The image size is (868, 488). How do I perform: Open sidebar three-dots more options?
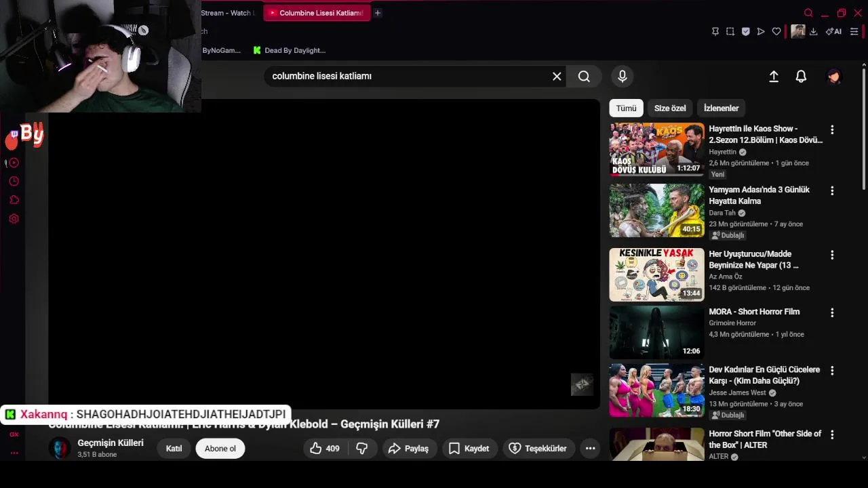tap(14, 453)
